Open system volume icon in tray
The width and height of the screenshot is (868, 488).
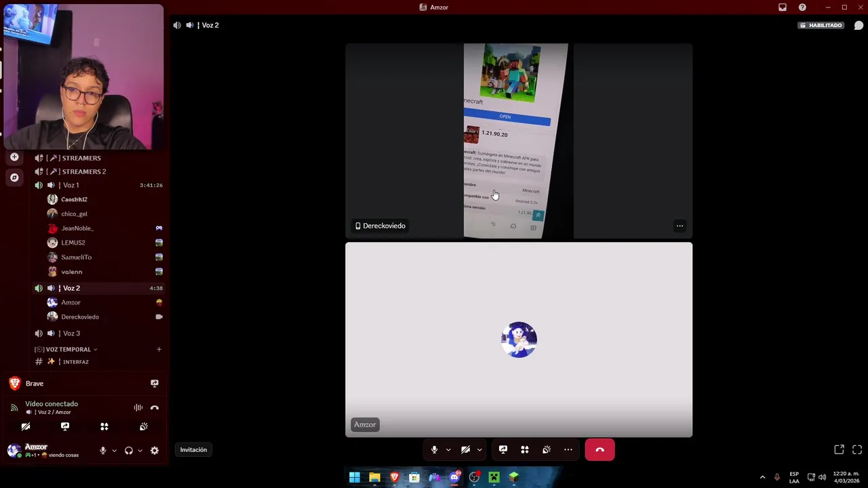pos(823,477)
